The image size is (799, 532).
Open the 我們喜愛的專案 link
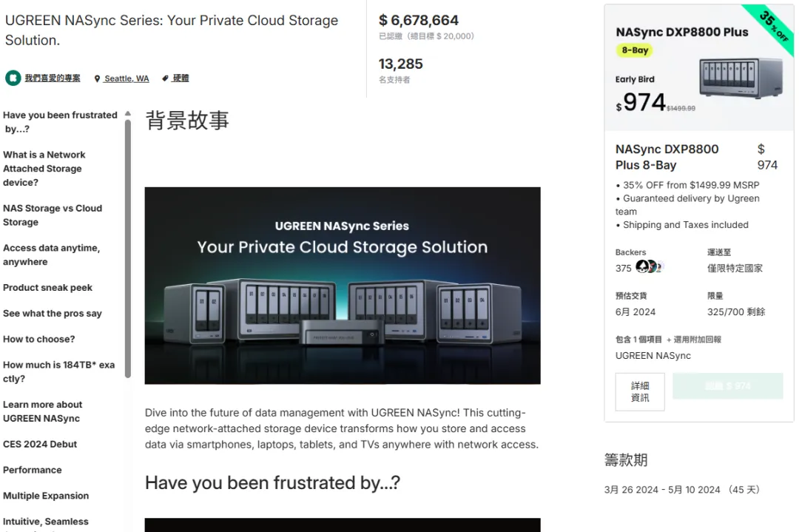[51, 78]
